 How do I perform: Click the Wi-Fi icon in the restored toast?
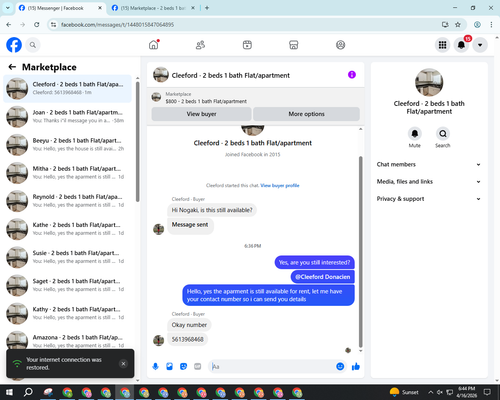(17, 363)
